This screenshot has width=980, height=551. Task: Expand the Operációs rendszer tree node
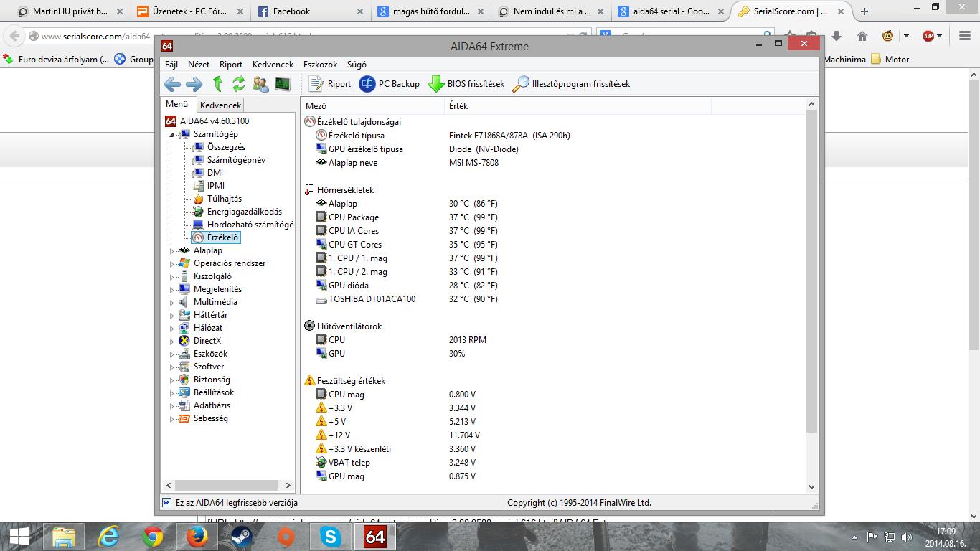pos(172,263)
